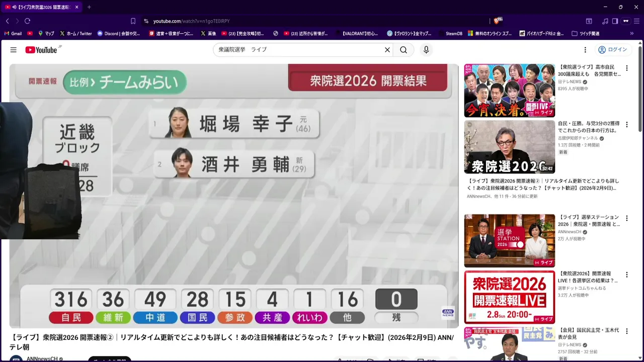Screen dimensions: 644x362
Task: Open site information icon beside URL
Action: pos(146,21)
